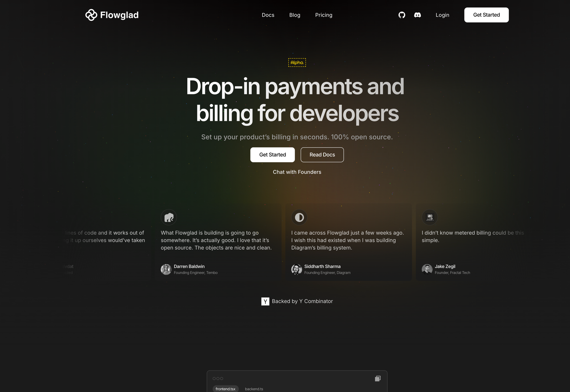This screenshot has width=570, height=392.
Task: Click the '100% open source' subheading
Action: pyautogui.click(x=297, y=137)
